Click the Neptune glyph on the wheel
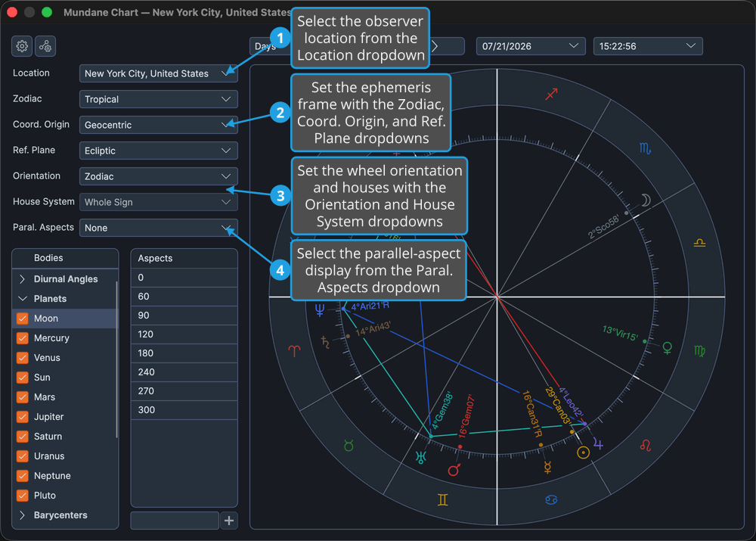 [x=320, y=309]
